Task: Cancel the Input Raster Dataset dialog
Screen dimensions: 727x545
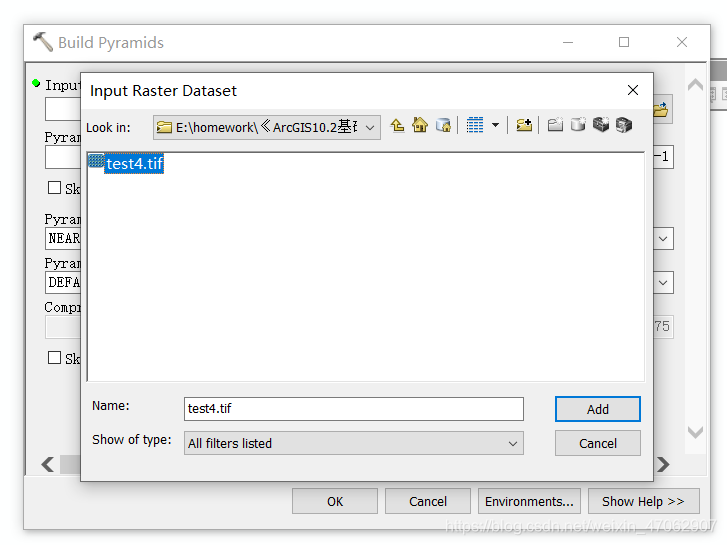Action: (x=598, y=443)
